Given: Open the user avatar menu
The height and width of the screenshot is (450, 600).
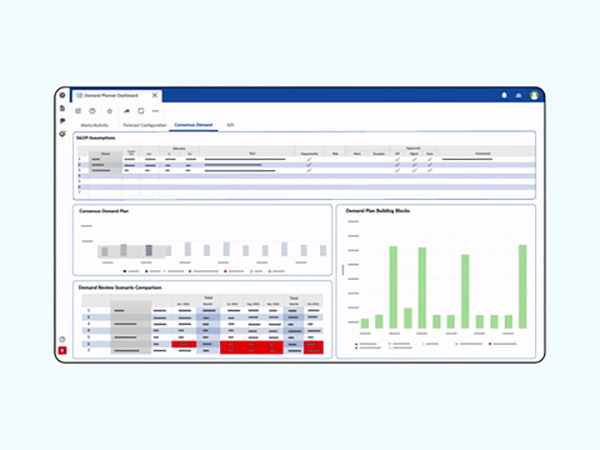Looking at the screenshot, I should coord(535,95).
